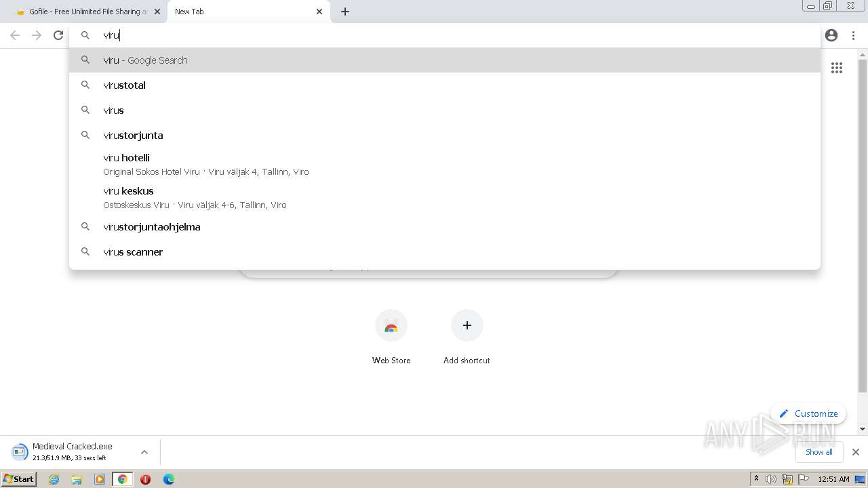Open Chrome profile account icon

pos(831,35)
